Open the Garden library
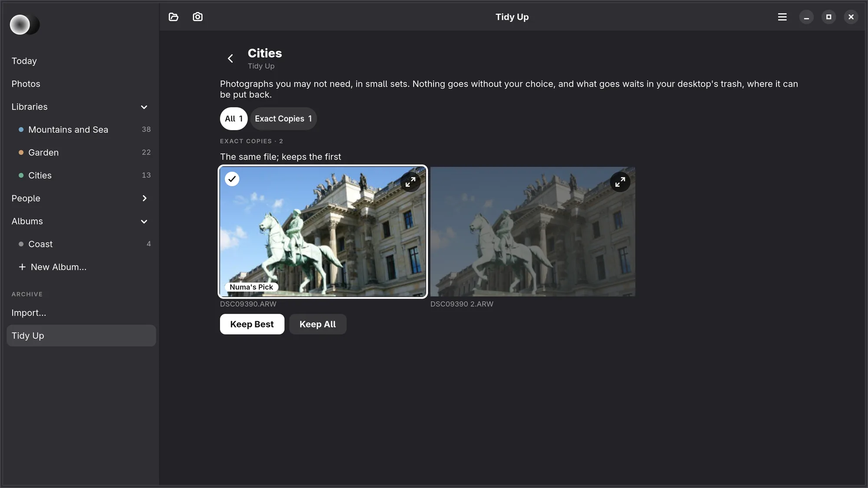Viewport: 868px width, 488px height. point(81,153)
